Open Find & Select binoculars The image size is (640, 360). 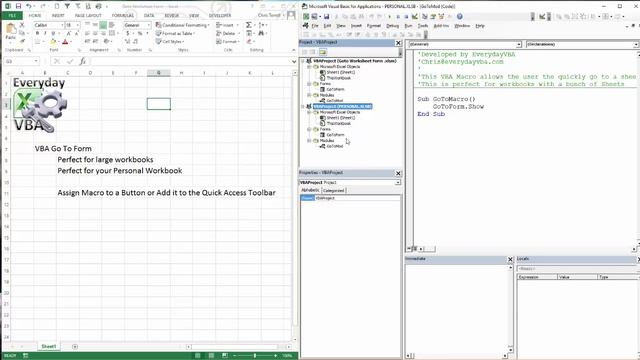261,33
